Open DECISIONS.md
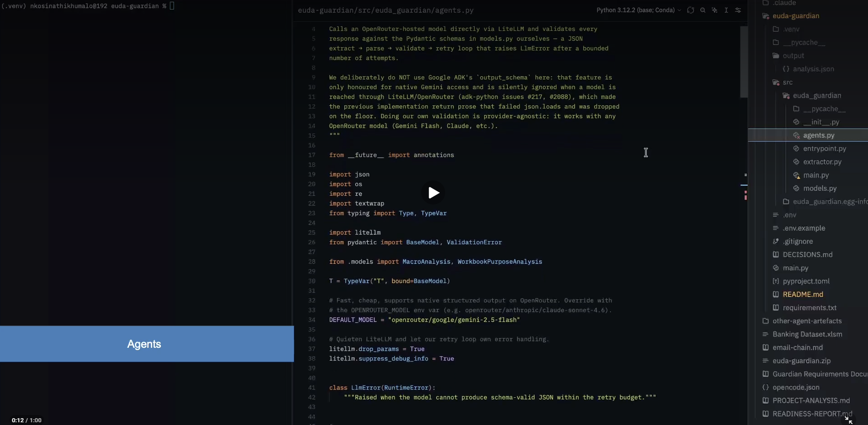The width and height of the screenshot is (868, 425). click(807, 255)
